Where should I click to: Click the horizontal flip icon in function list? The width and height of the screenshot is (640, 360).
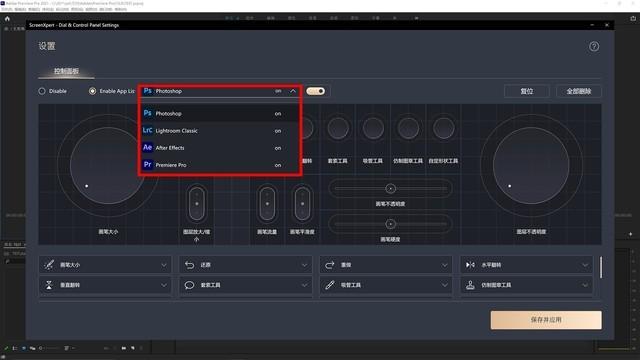click(470, 265)
